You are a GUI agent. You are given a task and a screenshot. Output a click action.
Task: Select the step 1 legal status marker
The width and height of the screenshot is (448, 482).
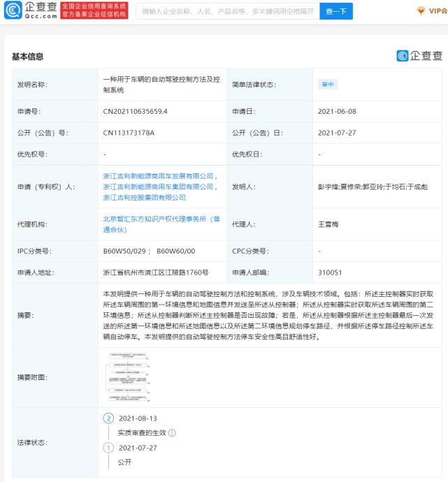pyautogui.click(x=108, y=448)
